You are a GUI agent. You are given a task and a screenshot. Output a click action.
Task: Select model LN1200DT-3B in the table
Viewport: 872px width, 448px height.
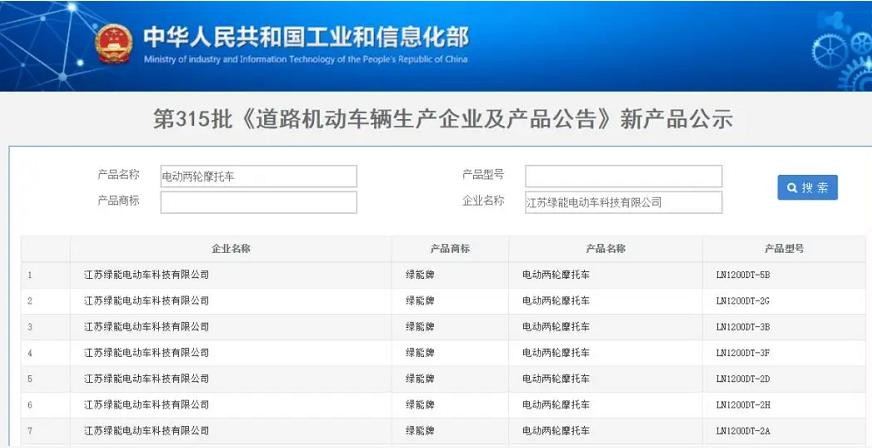pyautogui.click(x=743, y=327)
